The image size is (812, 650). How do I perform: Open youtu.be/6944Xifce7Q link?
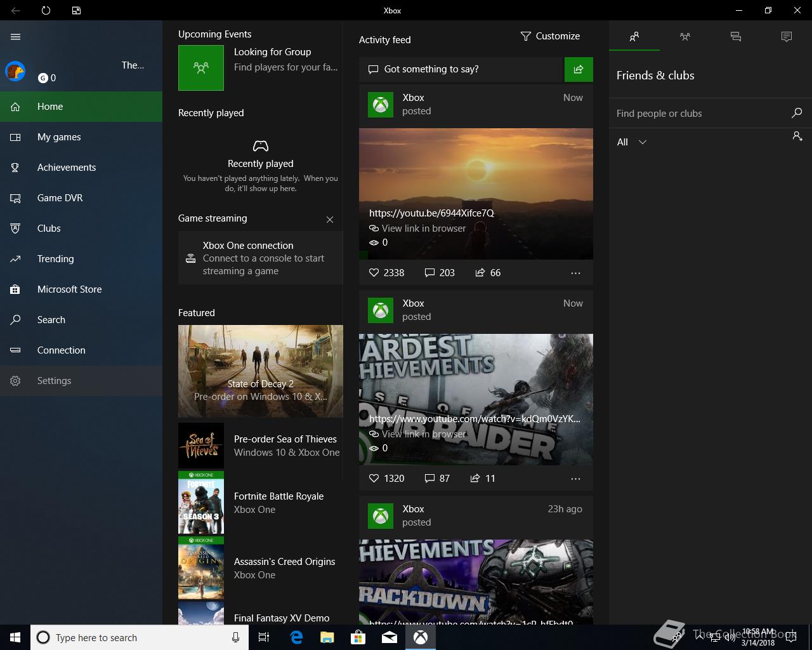pyautogui.click(x=431, y=213)
